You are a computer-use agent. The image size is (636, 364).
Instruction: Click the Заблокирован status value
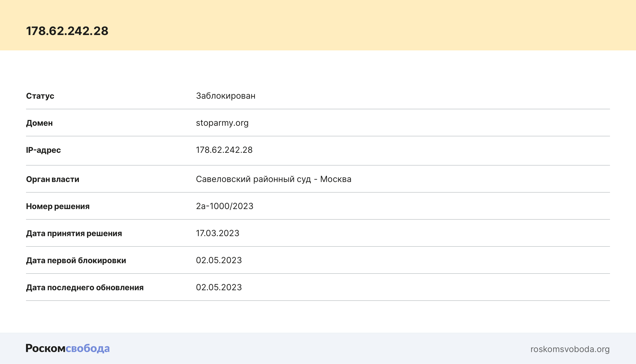[226, 96]
